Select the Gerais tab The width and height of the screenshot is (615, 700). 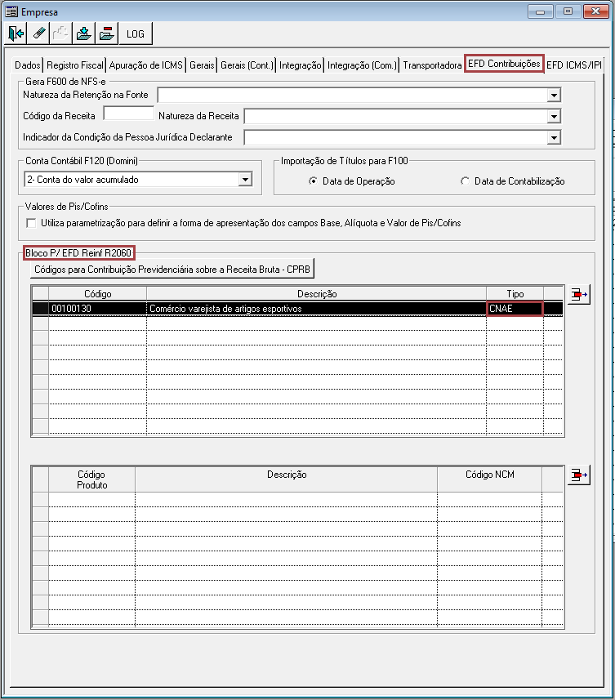click(x=202, y=65)
